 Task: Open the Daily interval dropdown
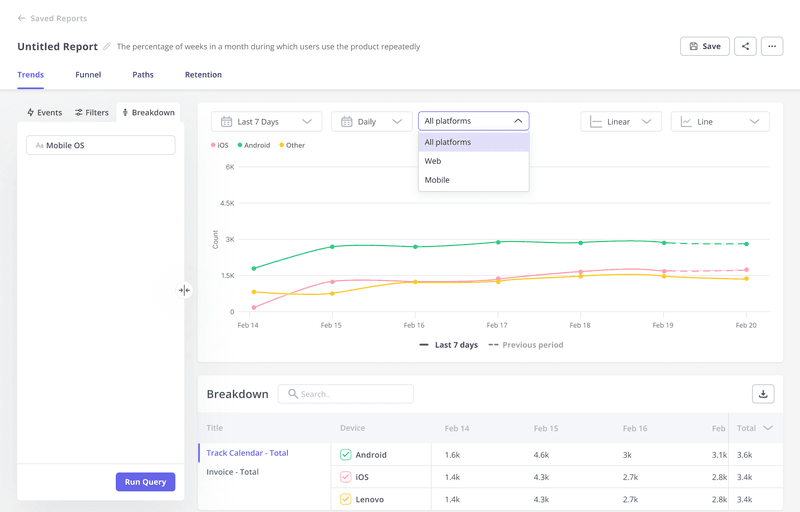coord(371,122)
